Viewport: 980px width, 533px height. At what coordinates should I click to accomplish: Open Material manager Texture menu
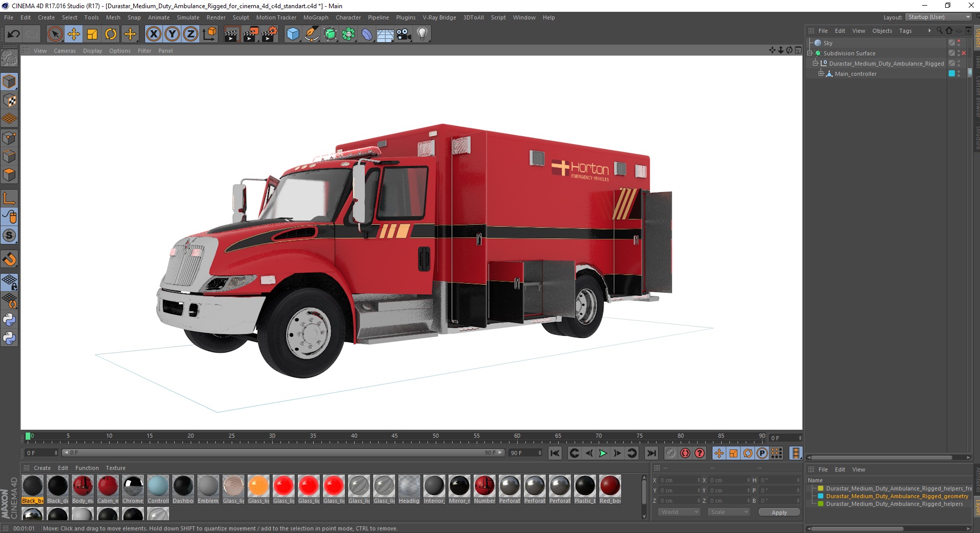click(x=115, y=468)
